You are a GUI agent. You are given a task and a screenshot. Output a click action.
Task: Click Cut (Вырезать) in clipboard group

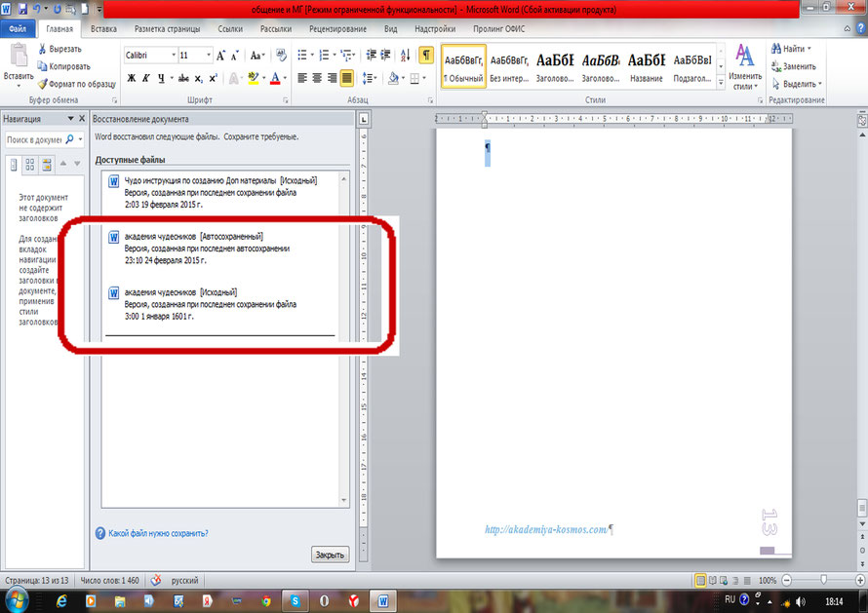(x=59, y=49)
